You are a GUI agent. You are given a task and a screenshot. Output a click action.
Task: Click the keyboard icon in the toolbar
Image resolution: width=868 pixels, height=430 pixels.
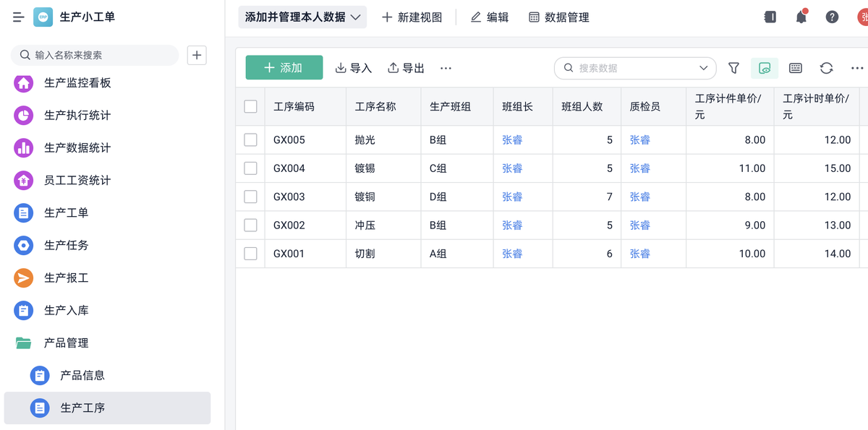(x=795, y=68)
